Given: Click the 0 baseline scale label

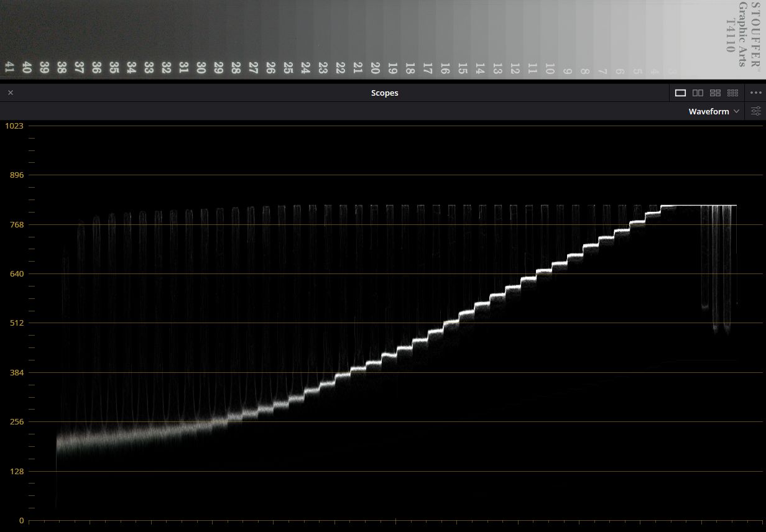Looking at the screenshot, I should click(x=21, y=521).
